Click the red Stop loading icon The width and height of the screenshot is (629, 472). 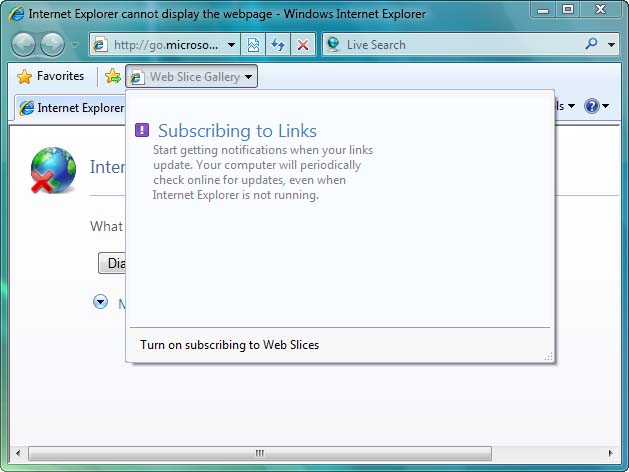click(302, 45)
